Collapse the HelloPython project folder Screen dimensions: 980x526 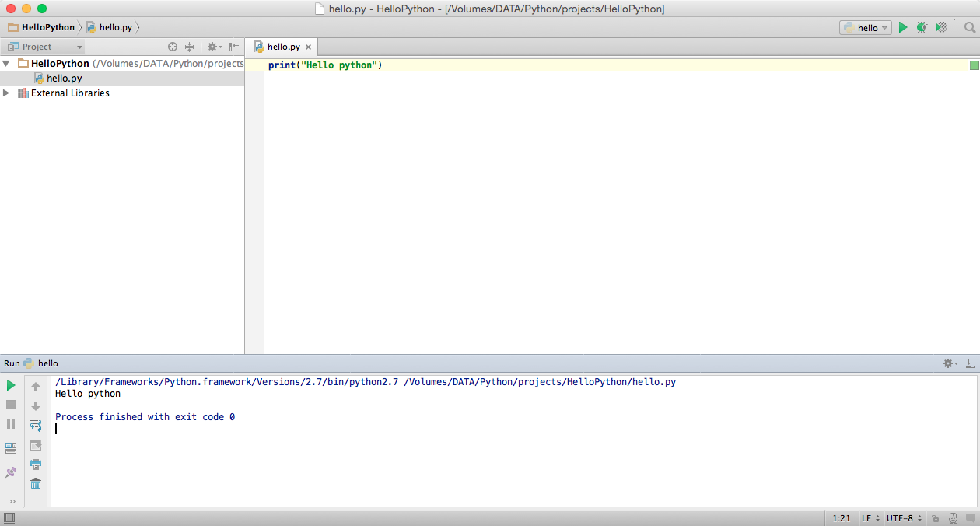(x=6, y=64)
